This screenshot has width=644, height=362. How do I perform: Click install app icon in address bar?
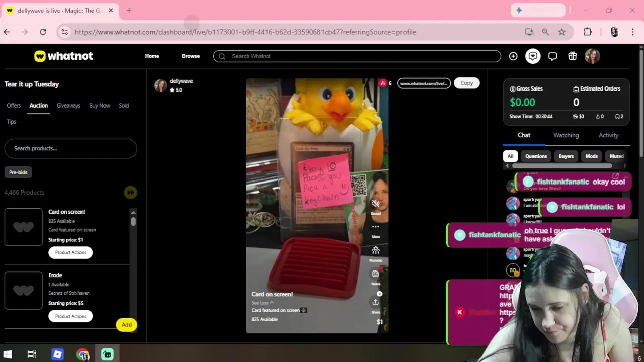click(529, 32)
